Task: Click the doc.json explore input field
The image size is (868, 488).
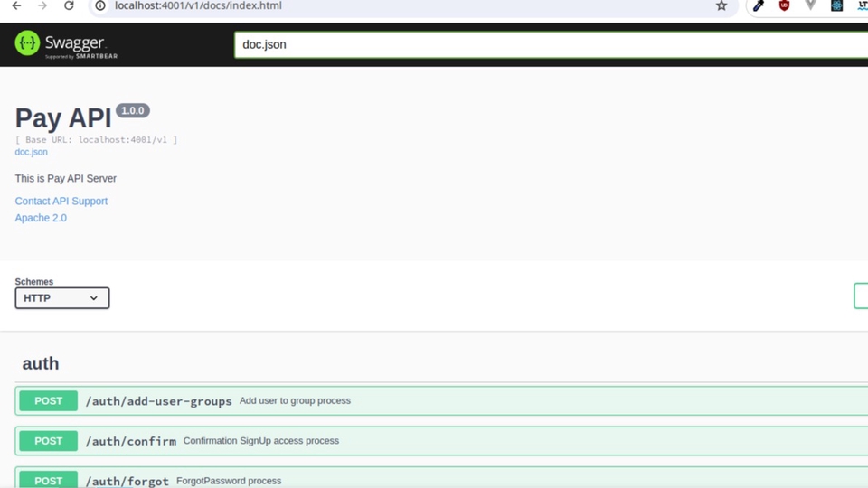Action: point(551,45)
